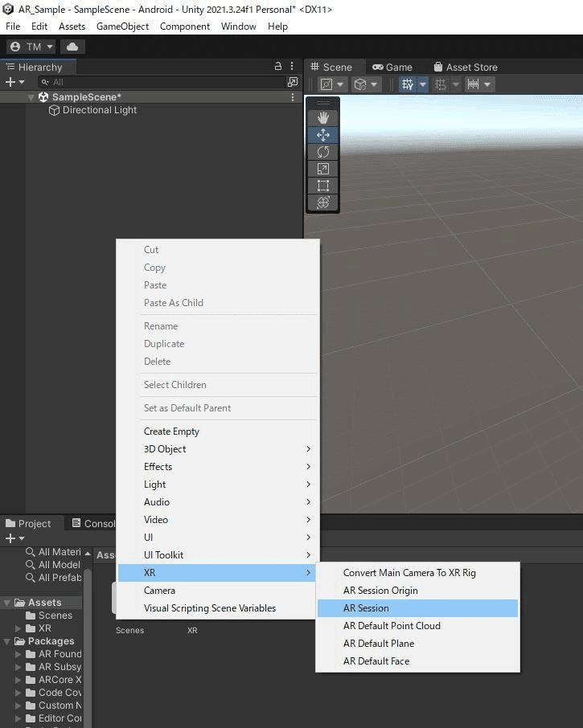
Task: Choose AR Session Origin
Action: click(x=417, y=591)
